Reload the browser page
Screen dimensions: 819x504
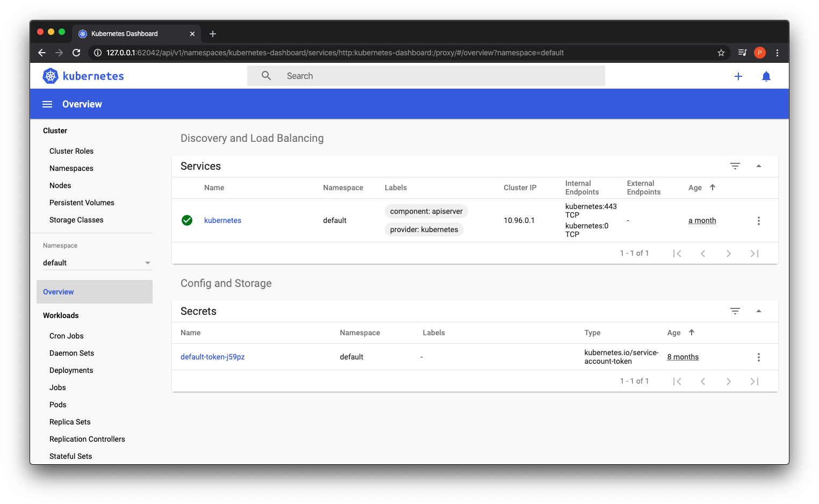point(76,53)
